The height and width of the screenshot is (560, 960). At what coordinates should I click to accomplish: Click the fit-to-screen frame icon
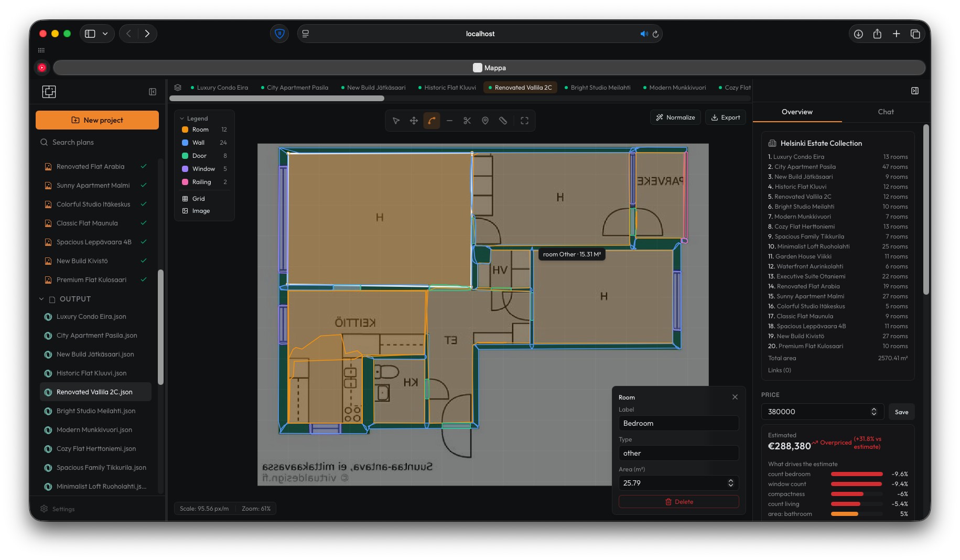(524, 121)
